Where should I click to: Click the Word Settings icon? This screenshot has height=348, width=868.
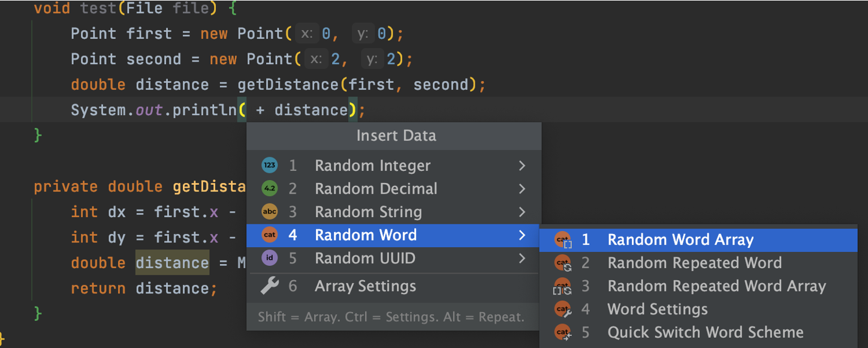[x=563, y=310]
